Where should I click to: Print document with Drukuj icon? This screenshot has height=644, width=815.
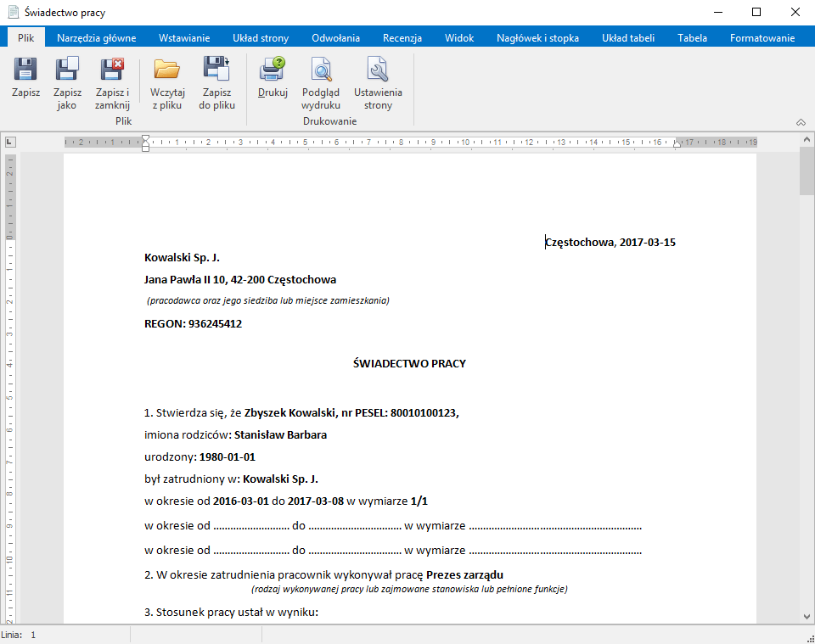tap(273, 70)
